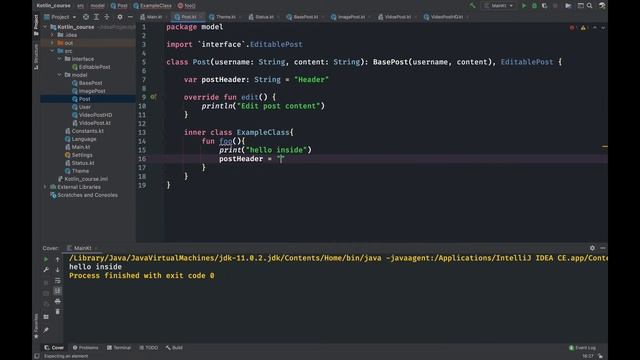Open the MainKt run configuration dropdown
Image resolution: width=640 pixels, height=360 pixels.
499,6
